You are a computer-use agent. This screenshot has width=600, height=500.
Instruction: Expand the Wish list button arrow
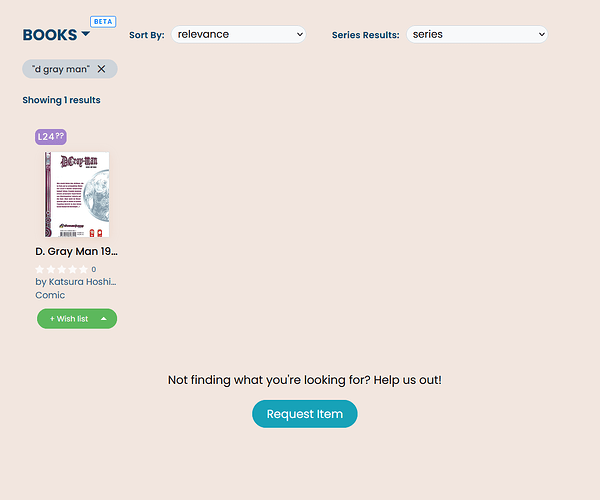[104, 319]
